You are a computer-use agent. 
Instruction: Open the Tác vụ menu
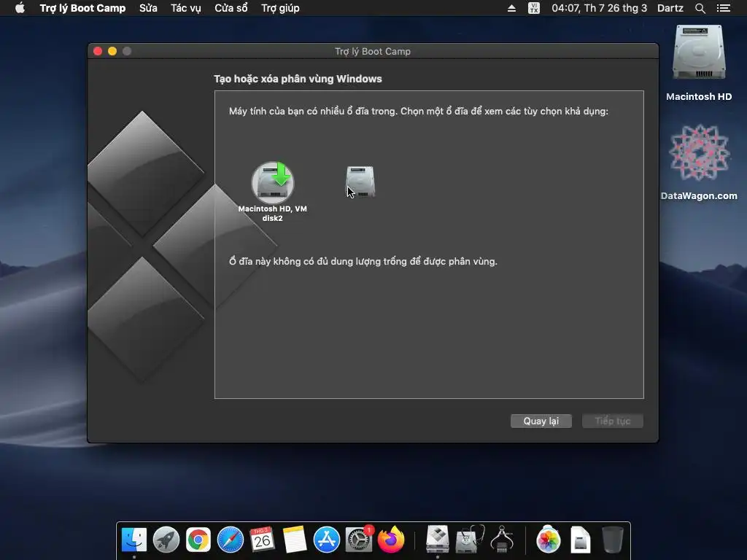[186, 8]
